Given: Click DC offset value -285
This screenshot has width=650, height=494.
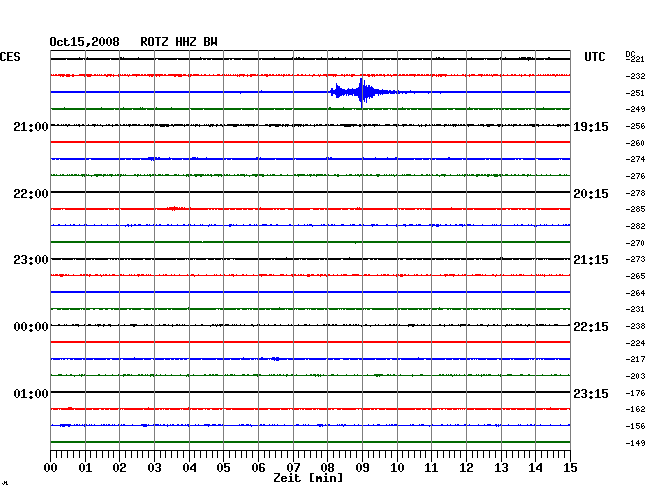Looking at the screenshot, I should tap(635, 209).
